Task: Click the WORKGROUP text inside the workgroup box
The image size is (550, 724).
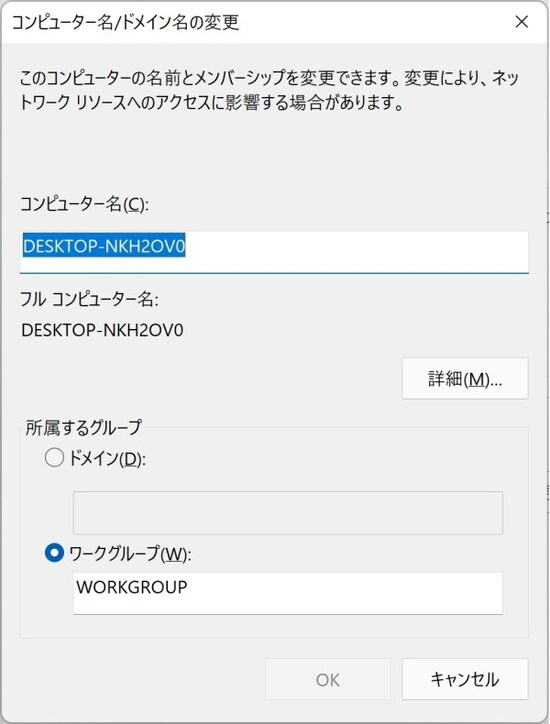Action: point(132,587)
